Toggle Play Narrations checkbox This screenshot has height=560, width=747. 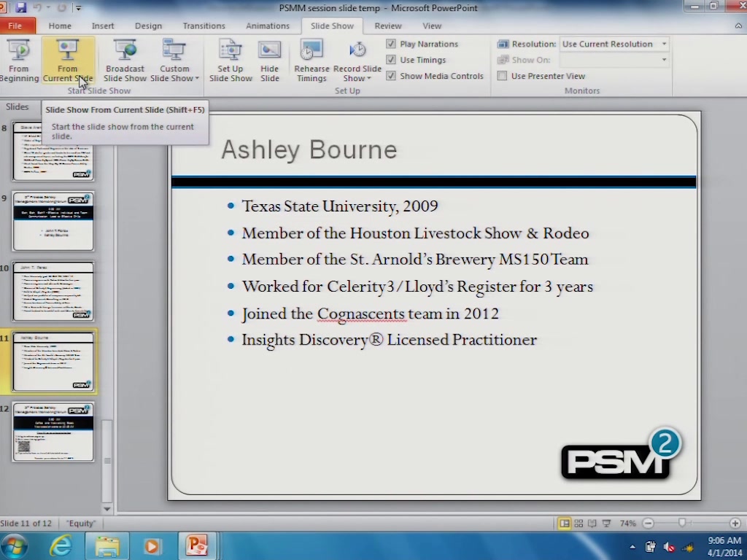click(x=391, y=44)
